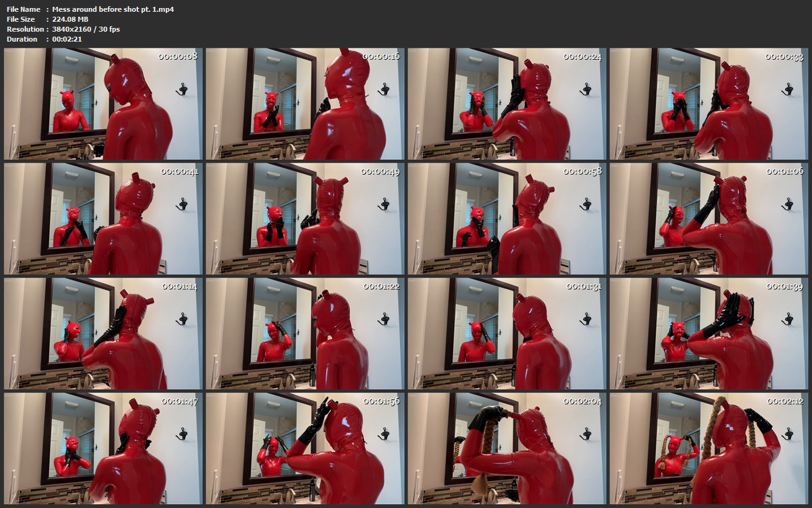This screenshot has width=812, height=508.
Task: Select the thumbnail stamped 00:00:08
Action: [x=103, y=104]
